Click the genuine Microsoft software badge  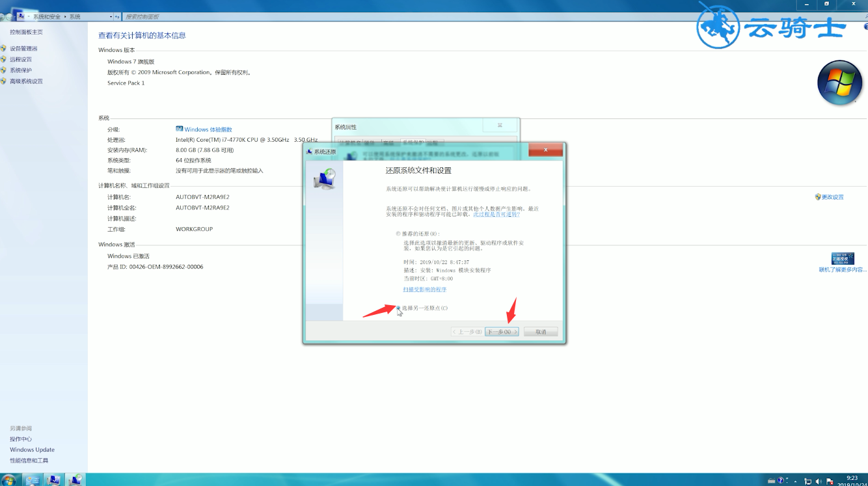tap(843, 258)
